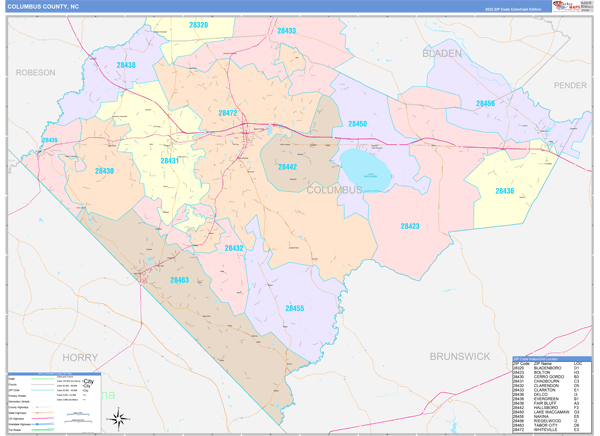Click the 28455 ZIP code label
The width and height of the screenshot is (600, 436).
point(294,309)
